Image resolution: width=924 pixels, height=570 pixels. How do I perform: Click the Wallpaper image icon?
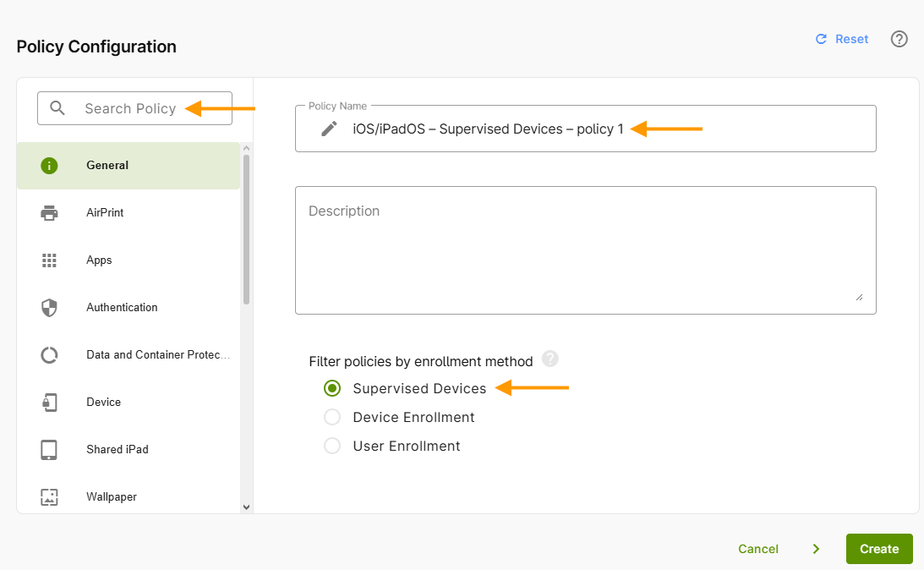pyautogui.click(x=50, y=497)
